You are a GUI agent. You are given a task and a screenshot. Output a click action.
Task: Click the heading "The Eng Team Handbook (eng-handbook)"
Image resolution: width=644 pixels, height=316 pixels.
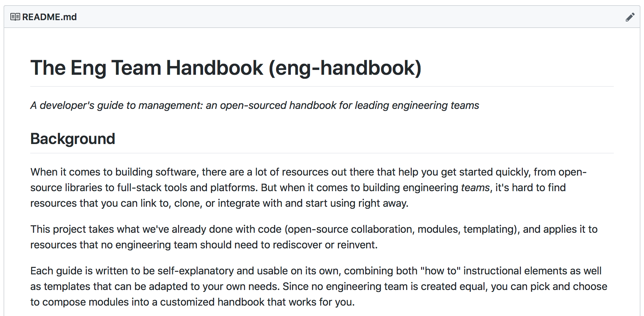click(x=226, y=68)
